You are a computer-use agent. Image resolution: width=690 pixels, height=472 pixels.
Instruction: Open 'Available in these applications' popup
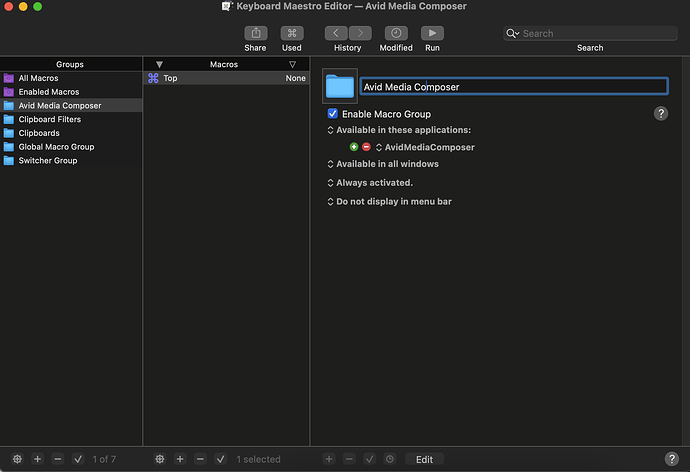399,130
